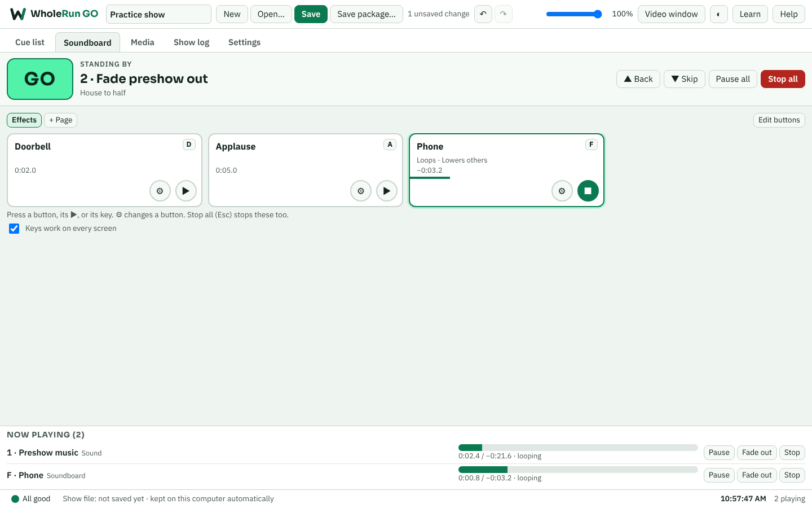Click the F hotkey badge on Phone
This screenshot has height=508, width=812.
pos(591,144)
